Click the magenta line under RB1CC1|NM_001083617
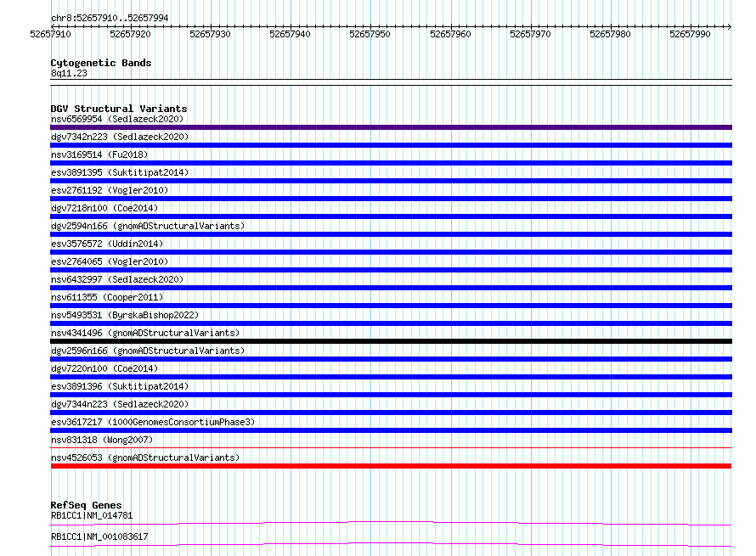 point(391,544)
